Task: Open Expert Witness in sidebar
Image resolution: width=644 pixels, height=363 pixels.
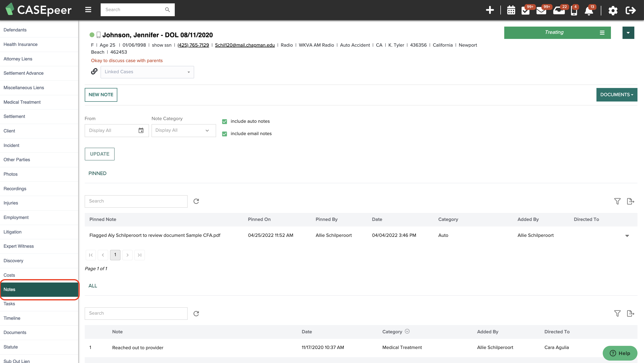Action: click(39, 246)
